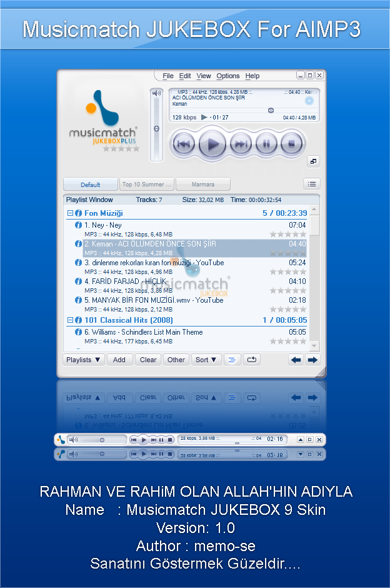
Task: Click Previous track in the mini player
Action: point(134,440)
